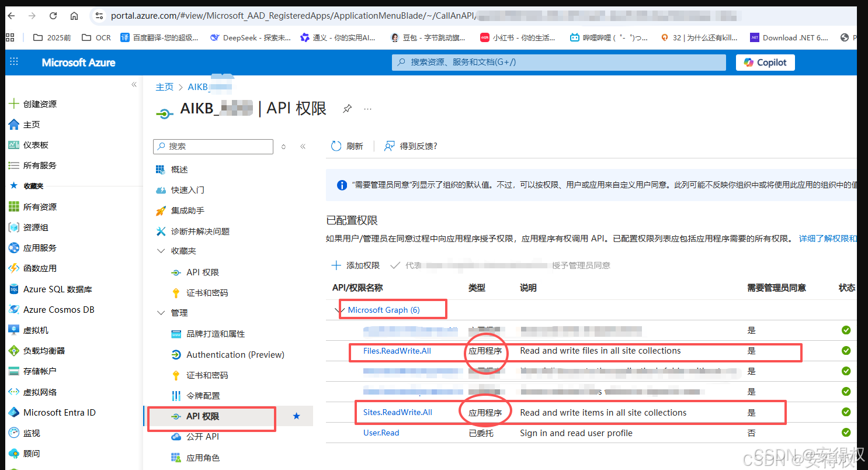Open the DeepSeek bookmark
This screenshot has height=470, width=868.
click(x=250, y=37)
